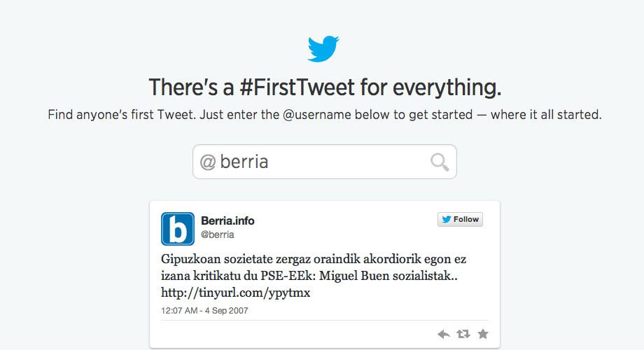Click the word @username in the subtitle
The width and height of the screenshot is (644, 350).
click(316, 115)
